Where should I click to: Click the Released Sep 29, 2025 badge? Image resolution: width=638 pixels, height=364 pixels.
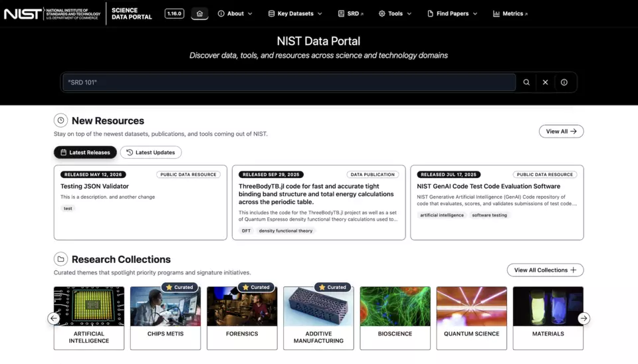[x=271, y=175]
